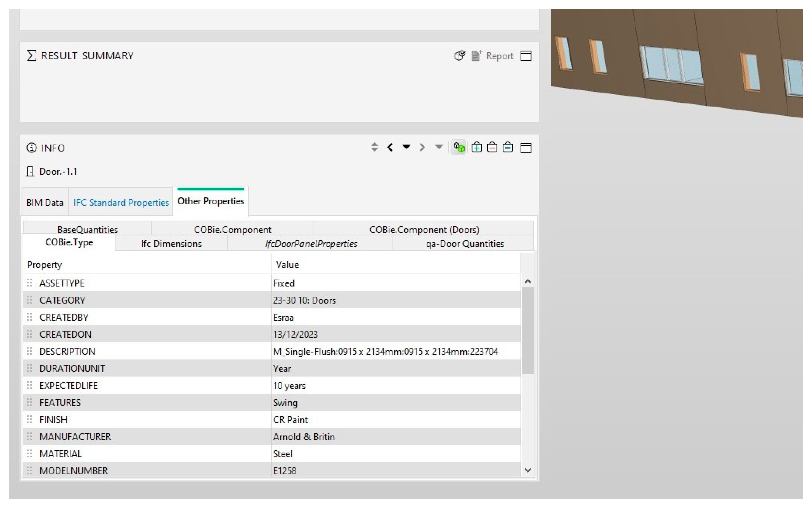Image resolution: width=812 pixels, height=509 pixels.
Task: Click the door icon beside Door.-1.1
Action: click(x=30, y=171)
